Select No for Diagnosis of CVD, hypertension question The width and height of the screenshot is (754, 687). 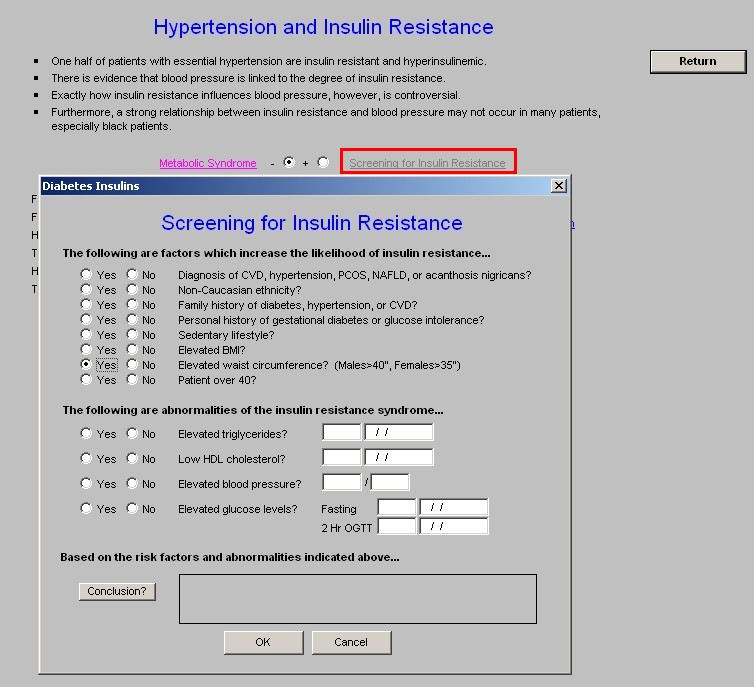pos(132,275)
